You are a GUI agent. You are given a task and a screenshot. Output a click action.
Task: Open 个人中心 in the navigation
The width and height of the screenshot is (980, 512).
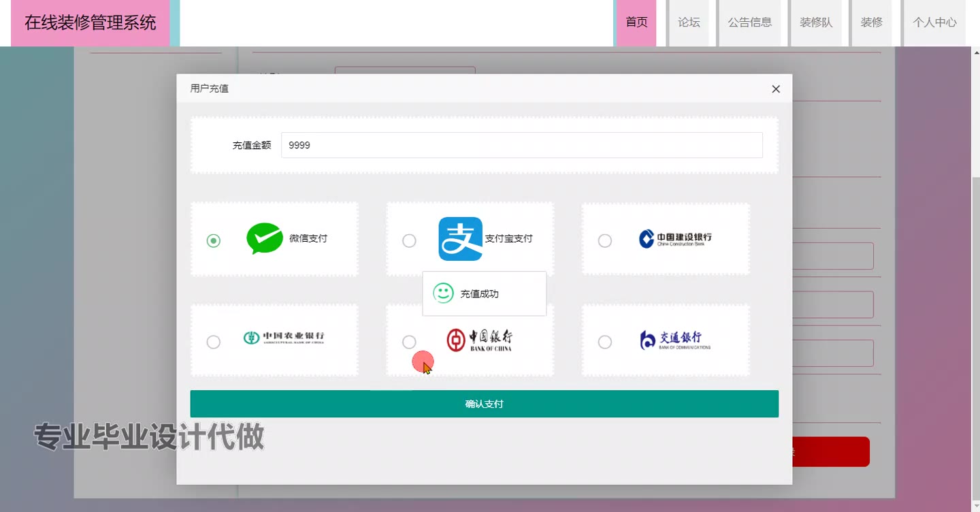point(934,22)
